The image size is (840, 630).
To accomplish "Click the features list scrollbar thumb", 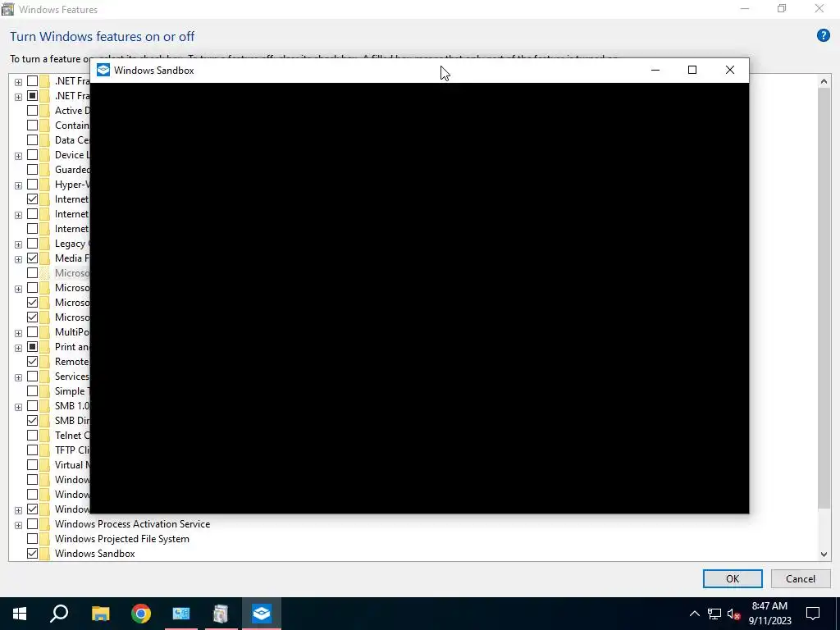I will tap(824, 298).
